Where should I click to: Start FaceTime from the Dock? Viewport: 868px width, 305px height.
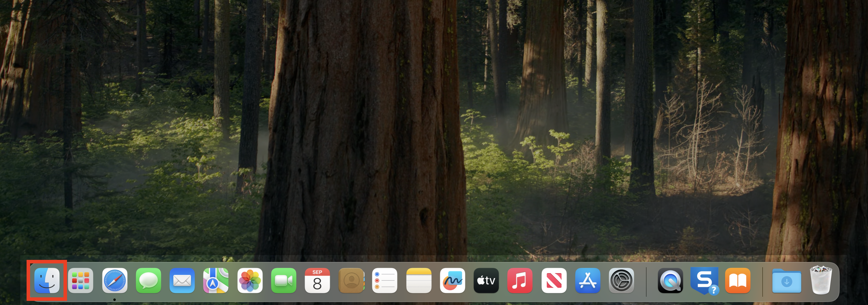point(283,281)
